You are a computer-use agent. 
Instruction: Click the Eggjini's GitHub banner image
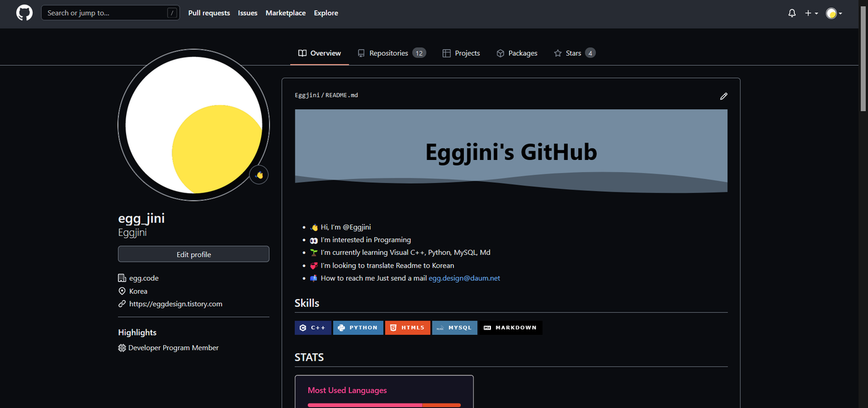(x=511, y=151)
